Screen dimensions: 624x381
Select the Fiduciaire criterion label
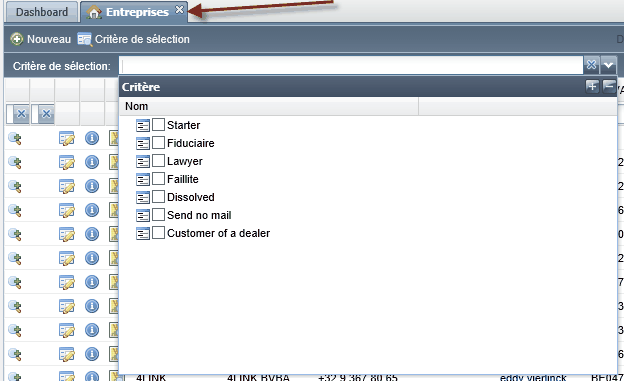click(191, 143)
